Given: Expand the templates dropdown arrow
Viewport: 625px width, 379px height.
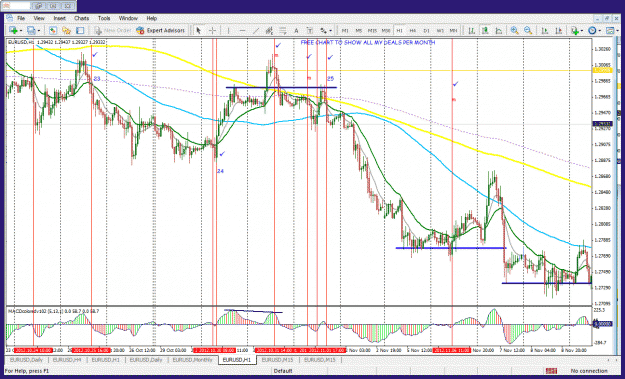Looking at the screenshot, I should tap(617, 31).
